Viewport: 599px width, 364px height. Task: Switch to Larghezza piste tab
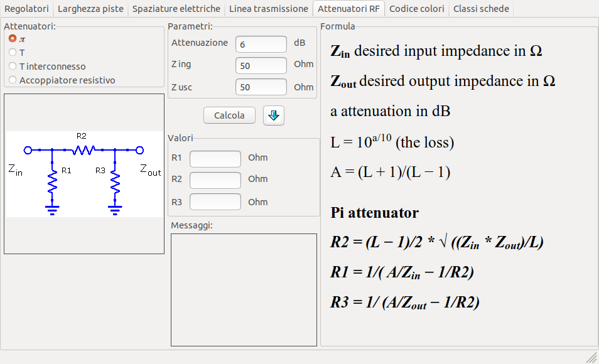pos(90,9)
